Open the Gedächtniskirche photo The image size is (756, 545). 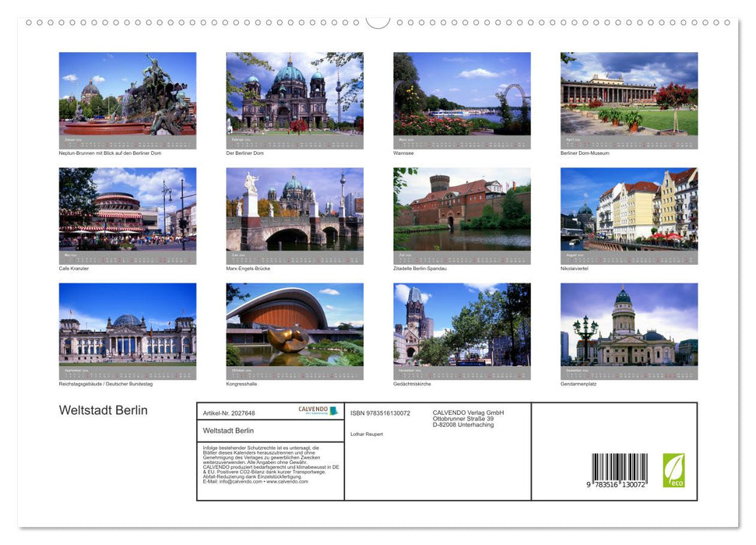point(462,325)
